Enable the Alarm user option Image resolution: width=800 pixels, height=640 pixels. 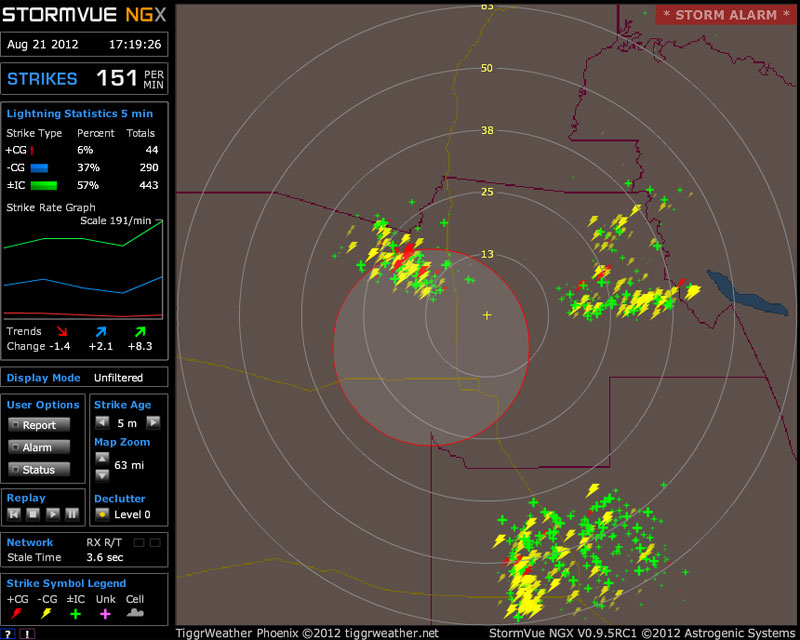[39, 447]
